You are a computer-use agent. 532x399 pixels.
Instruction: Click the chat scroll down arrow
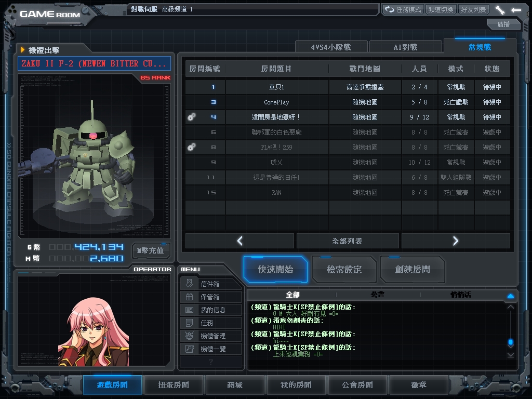pyautogui.click(x=511, y=355)
